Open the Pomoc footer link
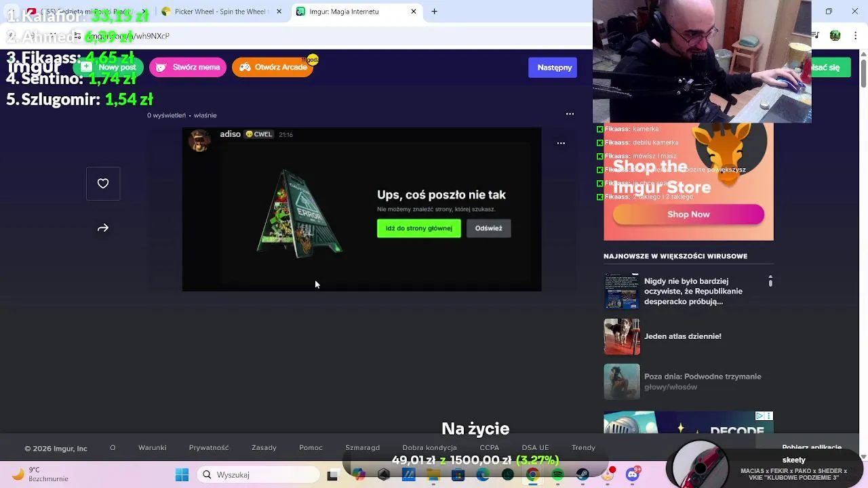The height and width of the screenshot is (488, 868). tap(311, 448)
